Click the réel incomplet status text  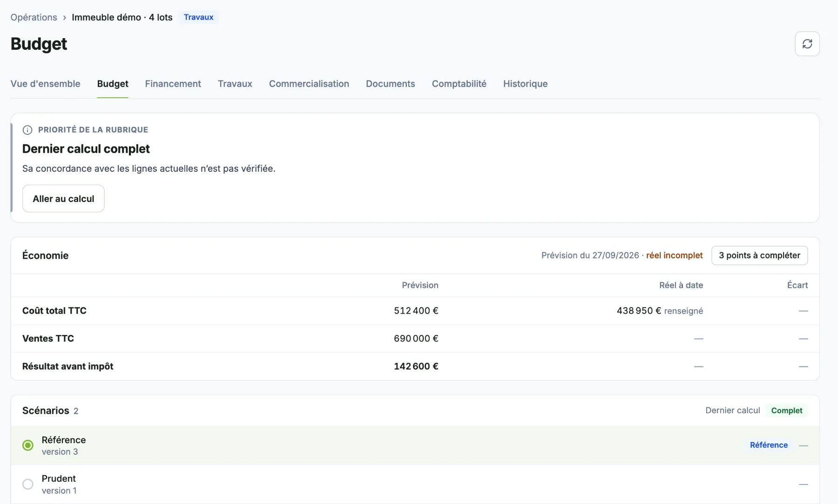(674, 255)
